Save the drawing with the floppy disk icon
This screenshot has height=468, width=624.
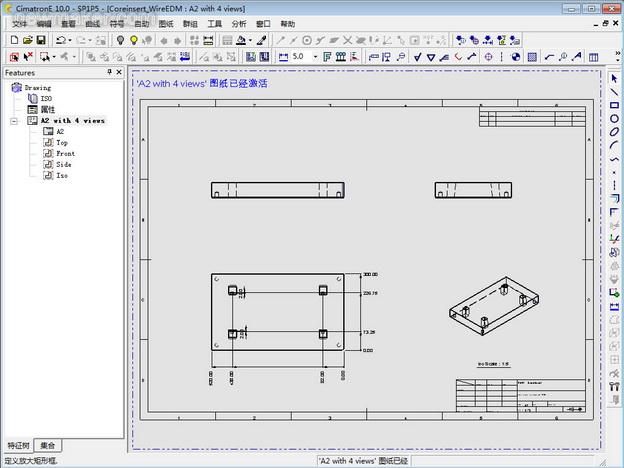pyautogui.click(x=41, y=40)
